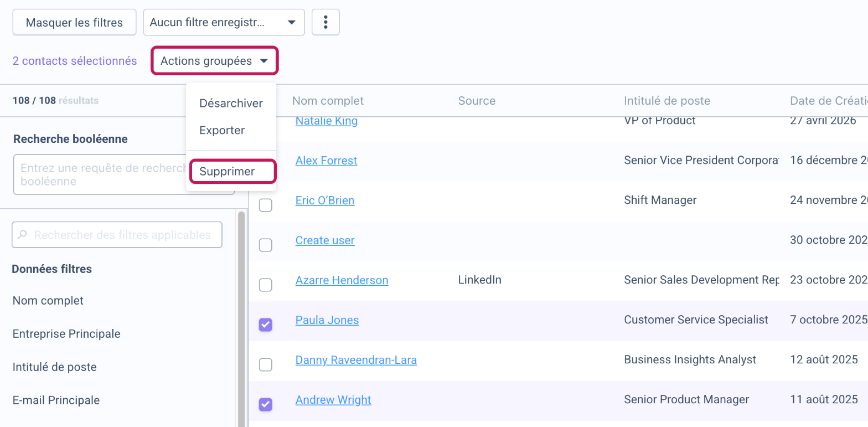This screenshot has height=427, width=868.
Task: Open Eric O'Brien's contact link
Action: (x=325, y=200)
